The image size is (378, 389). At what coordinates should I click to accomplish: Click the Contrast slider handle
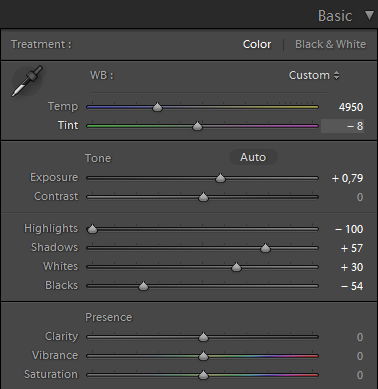coord(203,197)
